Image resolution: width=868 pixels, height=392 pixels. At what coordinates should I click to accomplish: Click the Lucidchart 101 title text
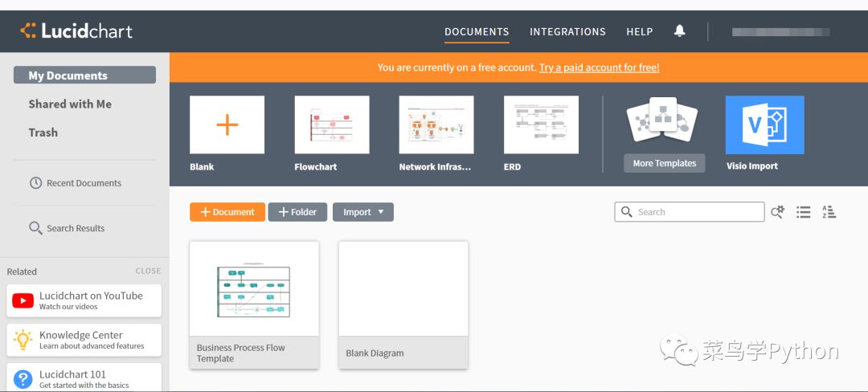click(72, 374)
